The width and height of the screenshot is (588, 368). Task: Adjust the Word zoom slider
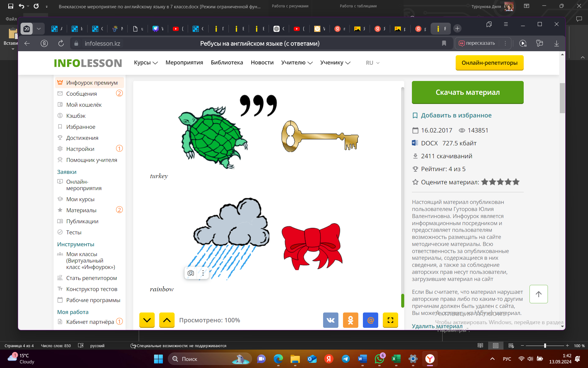point(545,346)
